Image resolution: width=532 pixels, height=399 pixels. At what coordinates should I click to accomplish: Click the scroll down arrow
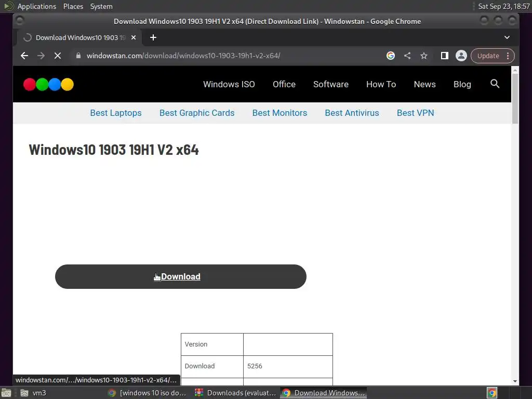pos(515,381)
